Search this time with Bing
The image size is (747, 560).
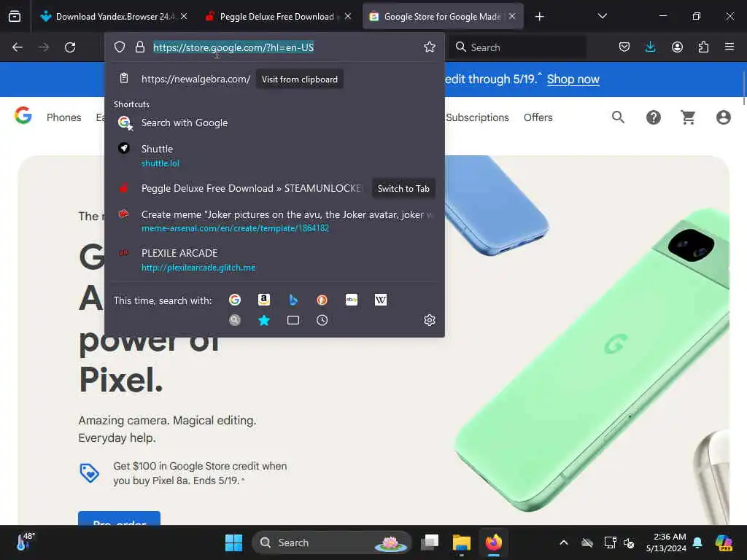point(293,300)
